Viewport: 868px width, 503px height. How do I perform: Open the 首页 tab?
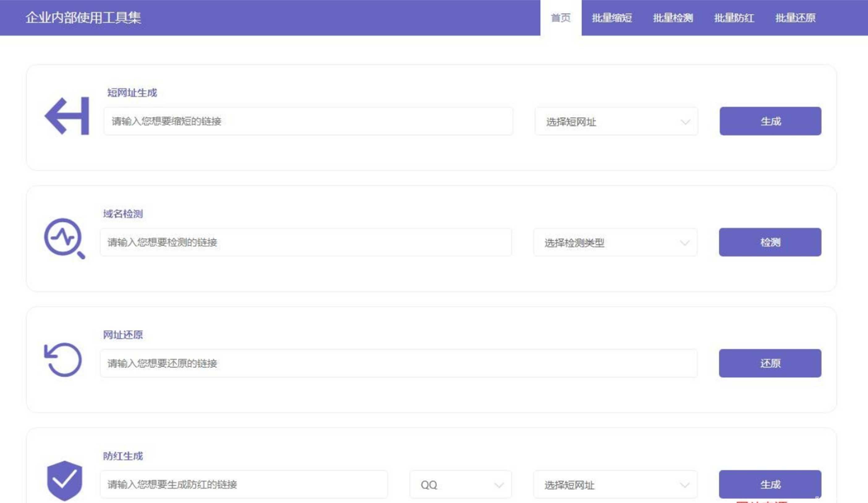(561, 18)
